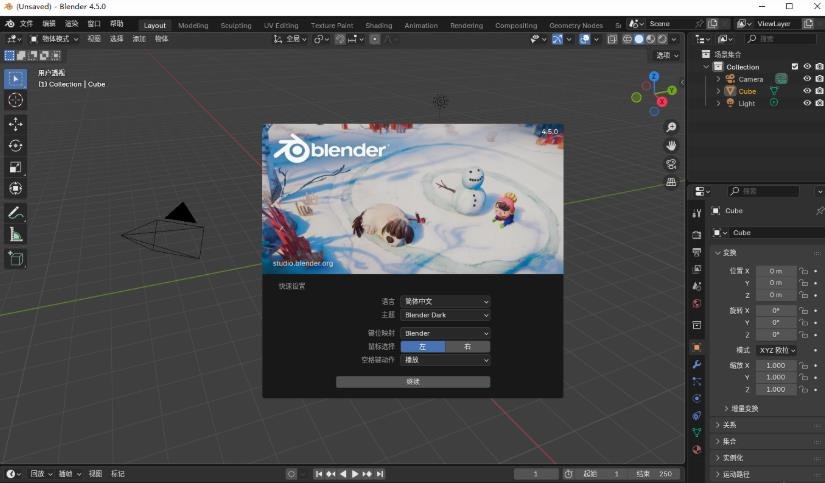The image size is (825, 483).
Task: Open the Tool properties tab
Action: [697, 213]
